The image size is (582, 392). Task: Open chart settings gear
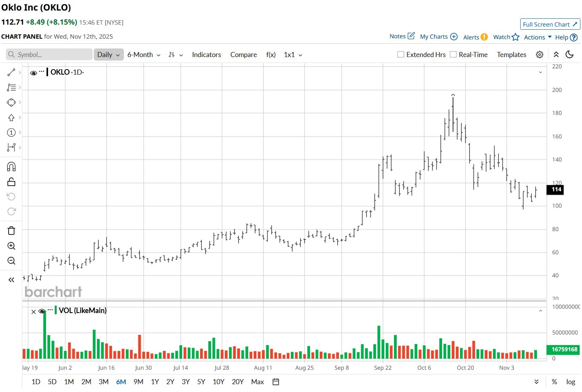(539, 55)
